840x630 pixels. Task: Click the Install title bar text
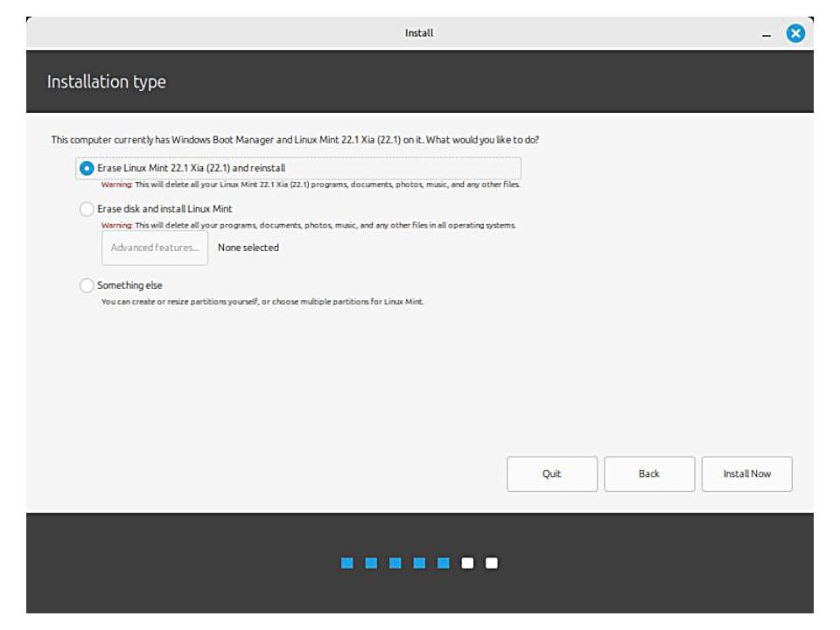coord(419,33)
